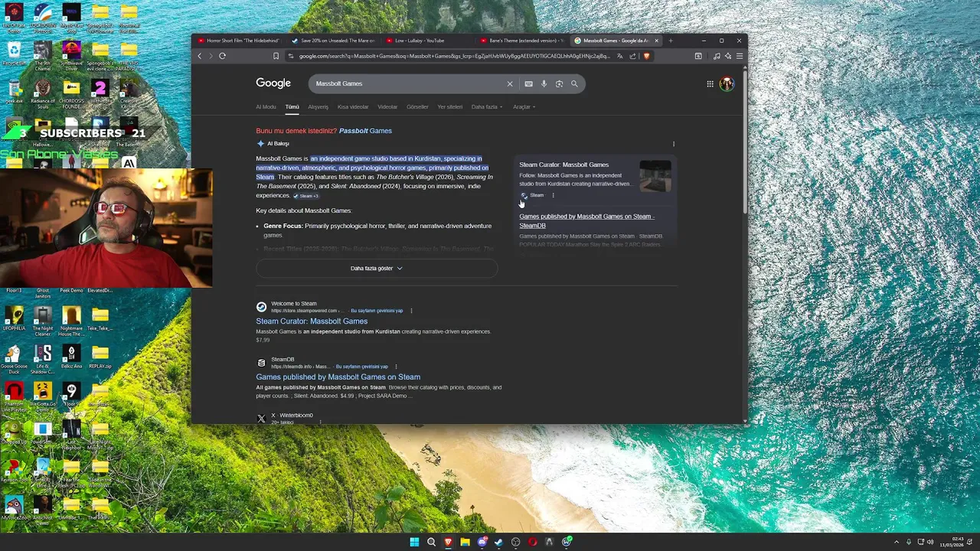Click the translate page icon in address bar
Image resolution: width=980 pixels, height=551 pixels.
[x=619, y=56]
